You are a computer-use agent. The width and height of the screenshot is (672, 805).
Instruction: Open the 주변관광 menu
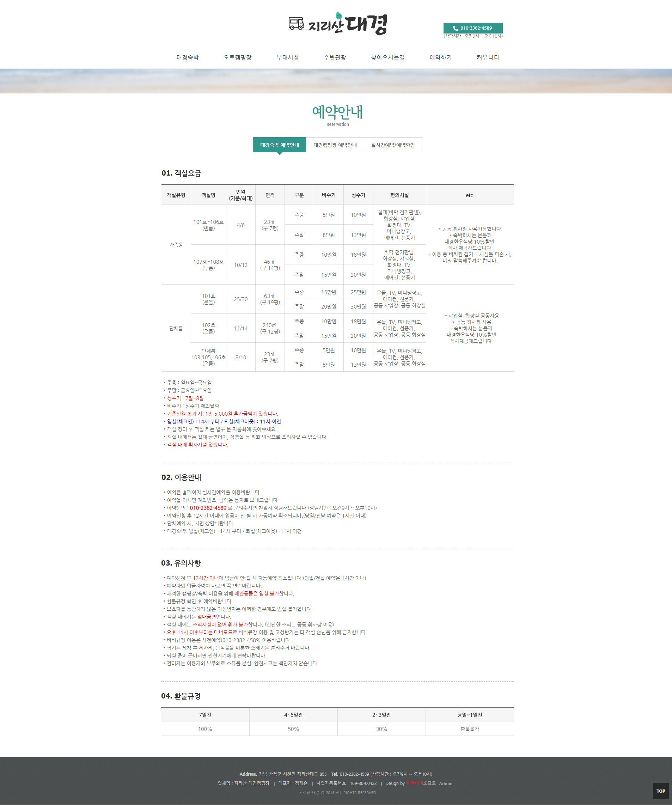click(x=335, y=57)
